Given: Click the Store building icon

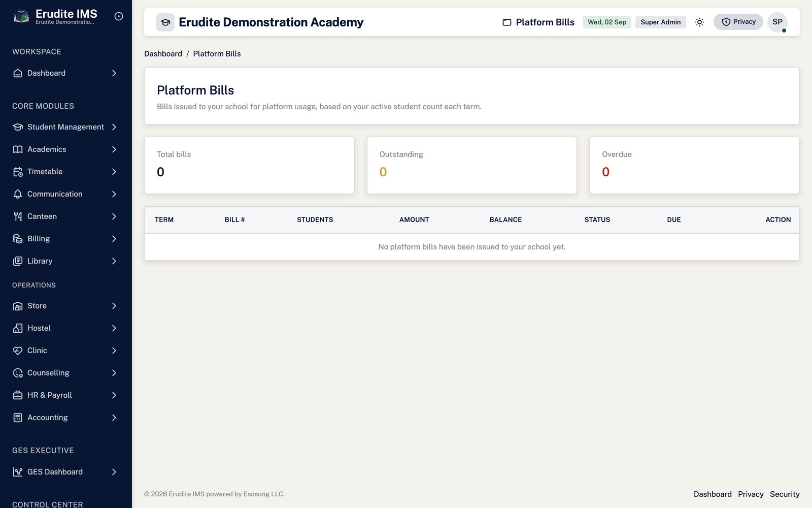Looking at the screenshot, I should coord(18,306).
